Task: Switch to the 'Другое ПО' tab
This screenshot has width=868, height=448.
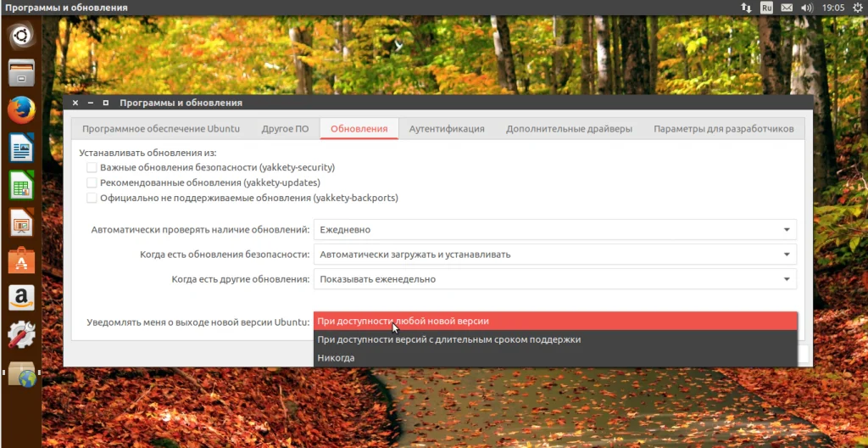Action: (285, 129)
